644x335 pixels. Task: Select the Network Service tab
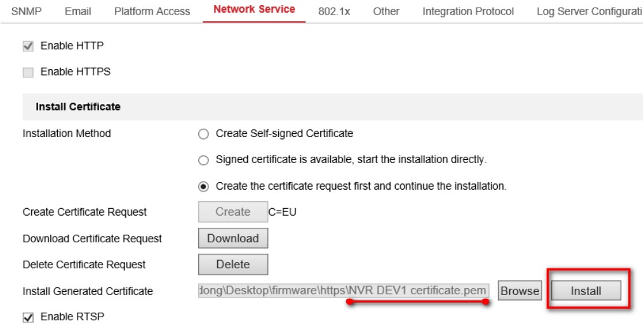(254, 10)
